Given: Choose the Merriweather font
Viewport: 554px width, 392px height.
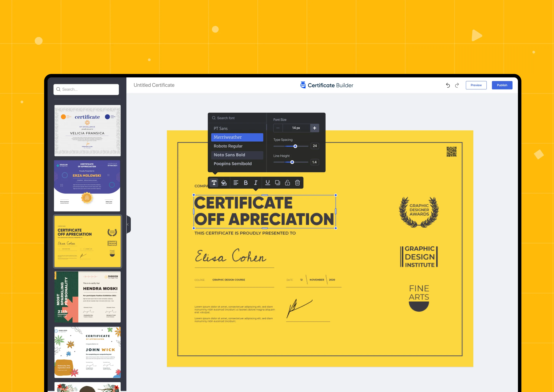Looking at the screenshot, I should pos(237,137).
